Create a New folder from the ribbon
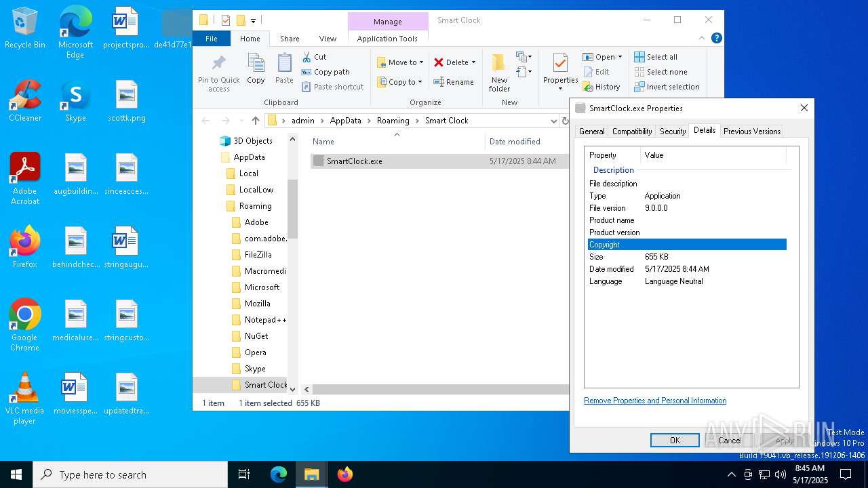The image size is (868, 488). 499,73
